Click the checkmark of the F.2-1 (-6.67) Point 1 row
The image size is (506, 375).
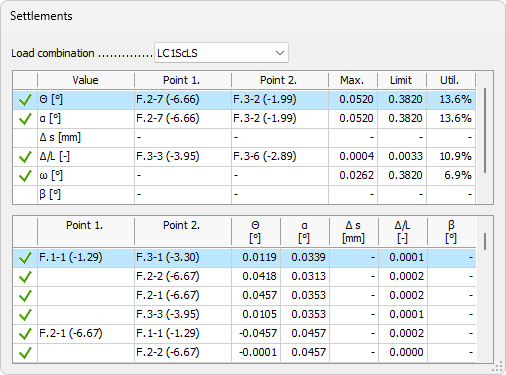pyautogui.click(x=25, y=333)
